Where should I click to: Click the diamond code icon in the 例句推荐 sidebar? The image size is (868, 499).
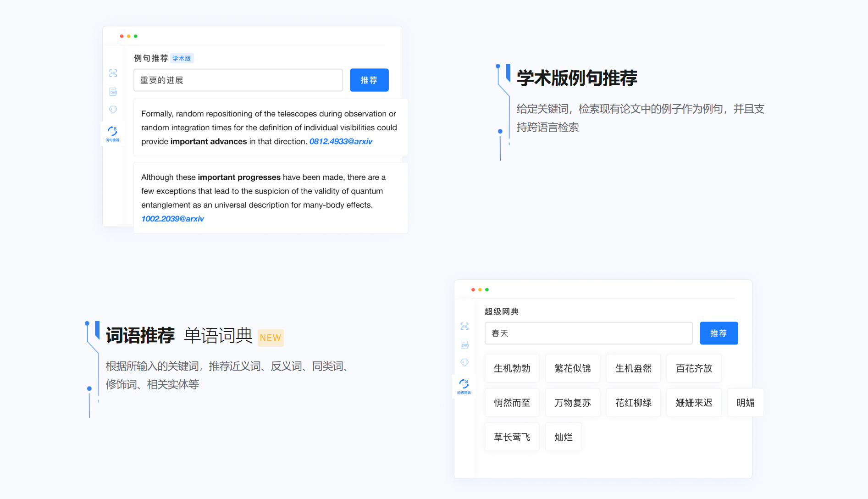[113, 110]
